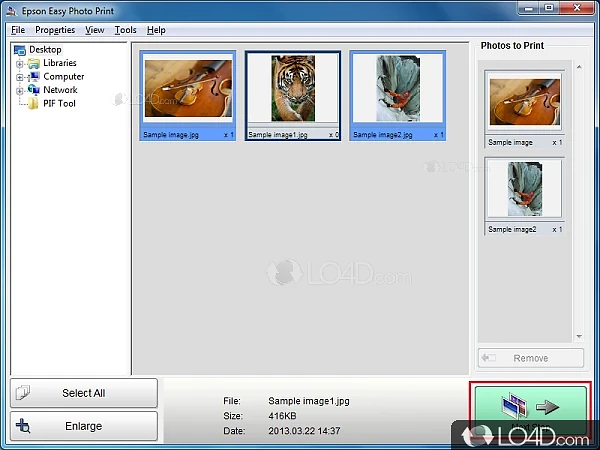Click the Enlarge button
This screenshot has height=450, width=600.
point(84,426)
